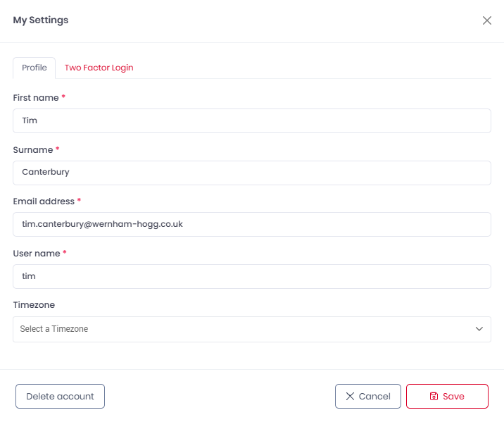Select the Email address input box
The image size is (504, 422).
click(251, 224)
